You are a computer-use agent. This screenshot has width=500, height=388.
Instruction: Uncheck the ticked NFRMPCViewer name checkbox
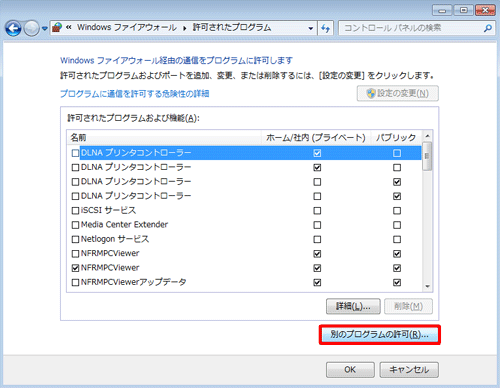(x=75, y=268)
